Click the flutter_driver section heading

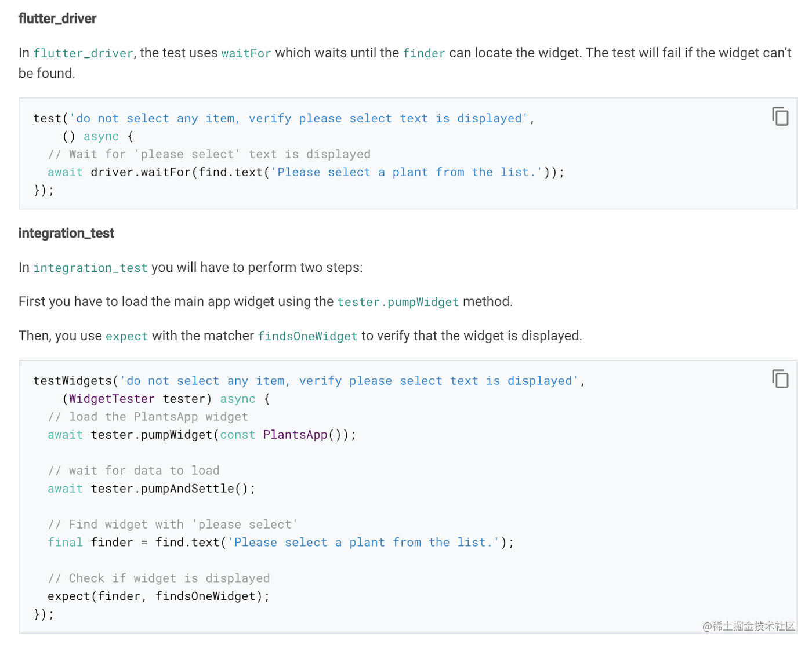coord(57,19)
